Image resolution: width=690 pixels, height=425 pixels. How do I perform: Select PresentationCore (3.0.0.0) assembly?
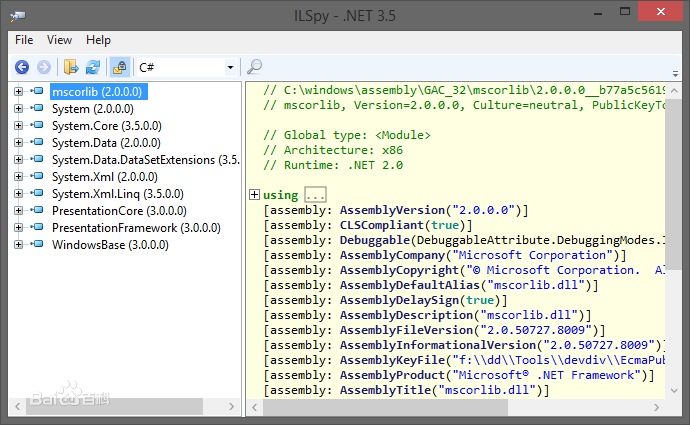tap(119, 211)
